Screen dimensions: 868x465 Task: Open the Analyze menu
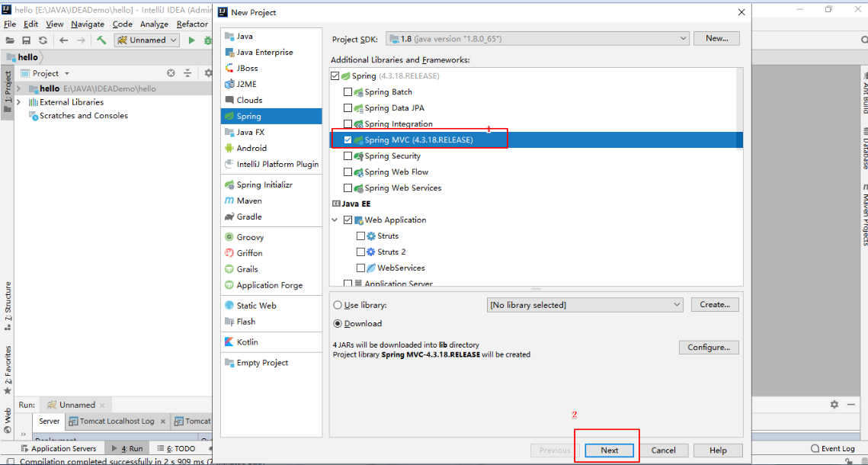point(154,24)
